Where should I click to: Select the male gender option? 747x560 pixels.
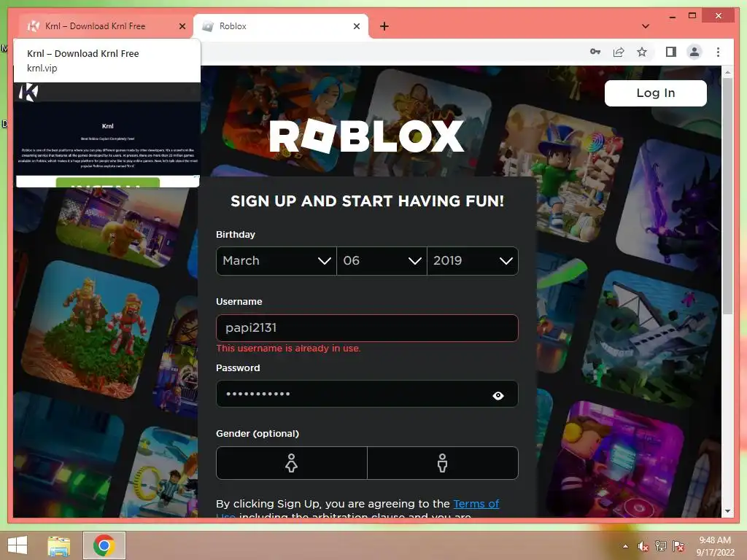[443, 463]
